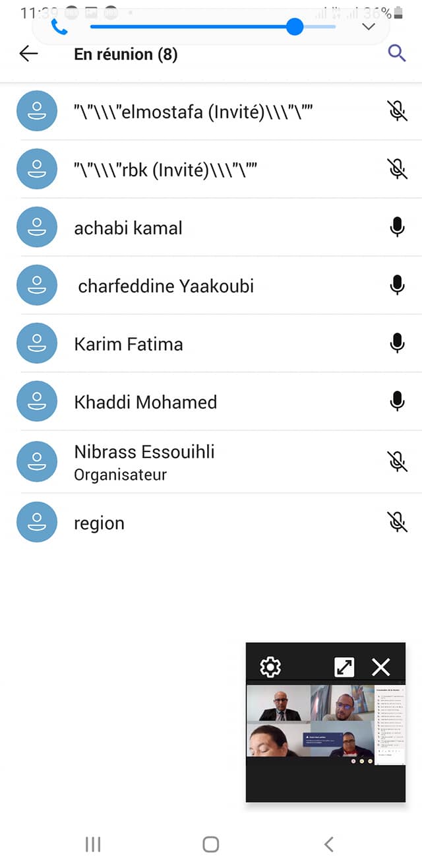
Task: Mute charfeddine Yaakoubi's microphone icon
Action: click(x=396, y=286)
